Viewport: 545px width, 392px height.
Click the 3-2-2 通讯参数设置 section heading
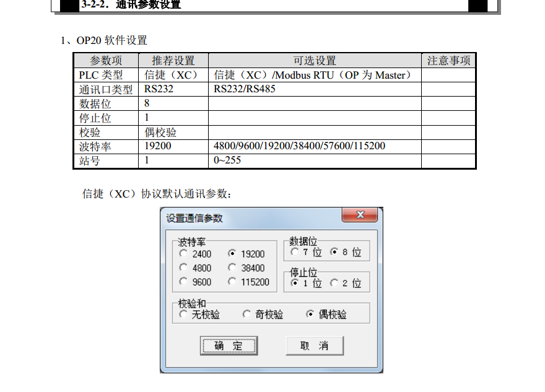[x=131, y=5]
